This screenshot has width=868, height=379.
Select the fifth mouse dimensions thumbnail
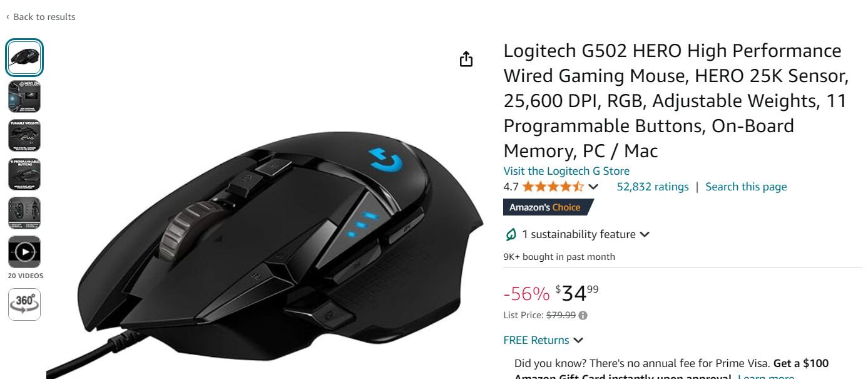coord(24,213)
